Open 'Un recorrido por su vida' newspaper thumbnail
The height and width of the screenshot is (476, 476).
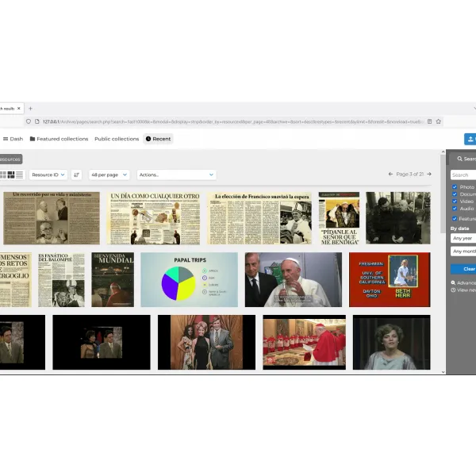(52, 218)
